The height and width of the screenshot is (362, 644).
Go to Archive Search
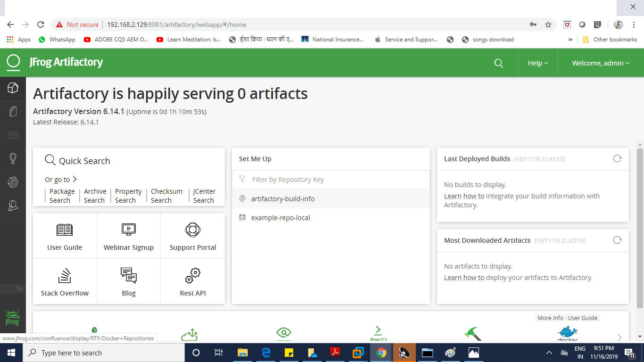coord(95,196)
